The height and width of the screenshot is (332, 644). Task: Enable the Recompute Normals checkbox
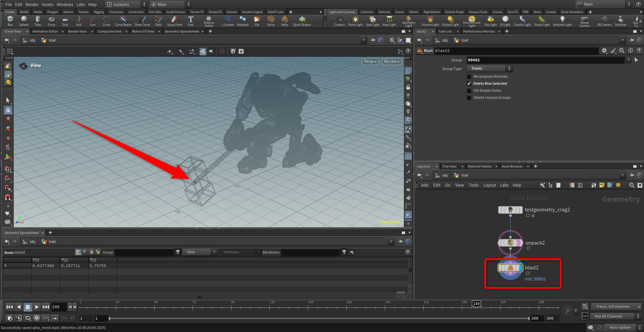[x=469, y=77]
